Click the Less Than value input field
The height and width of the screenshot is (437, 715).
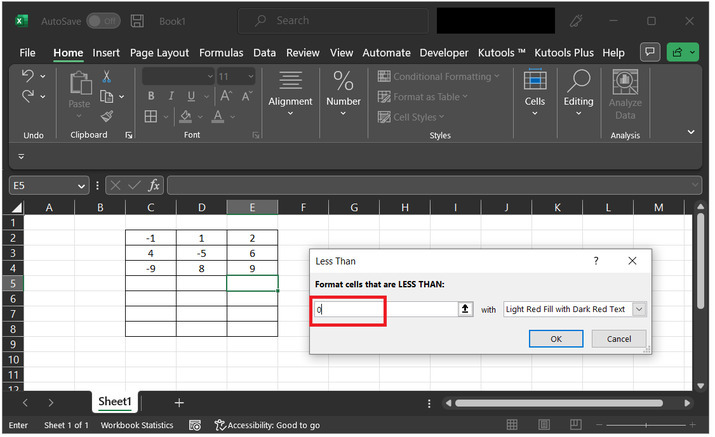coord(386,309)
